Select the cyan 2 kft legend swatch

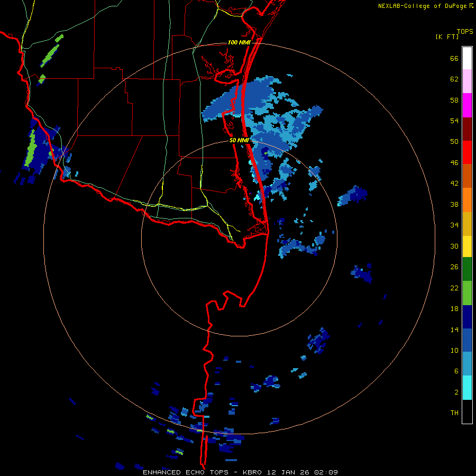tap(467, 388)
